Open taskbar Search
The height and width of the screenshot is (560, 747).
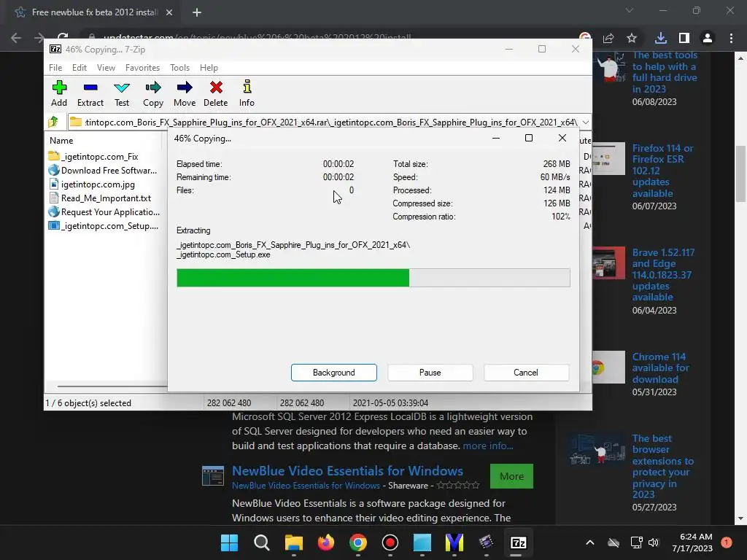[262, 542]
